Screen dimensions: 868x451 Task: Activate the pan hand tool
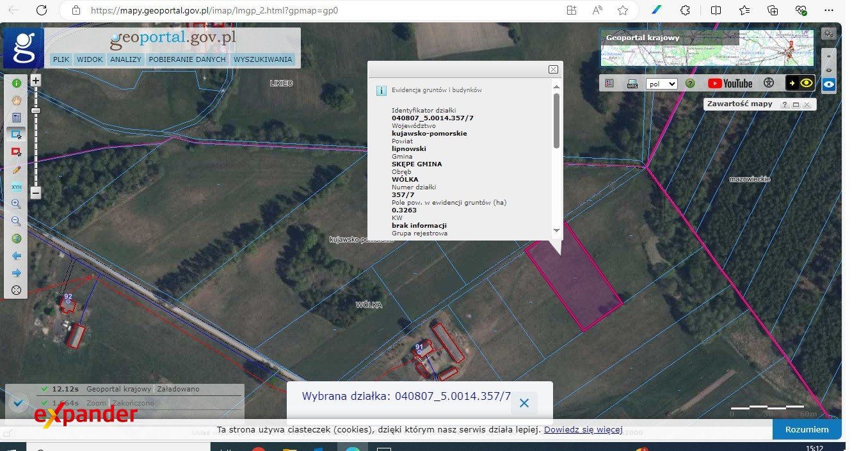point(16,100)
